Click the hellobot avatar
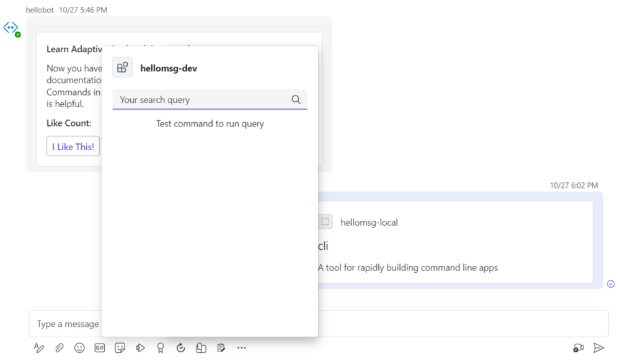The image size is (620, 364). (x=11, y=27)
